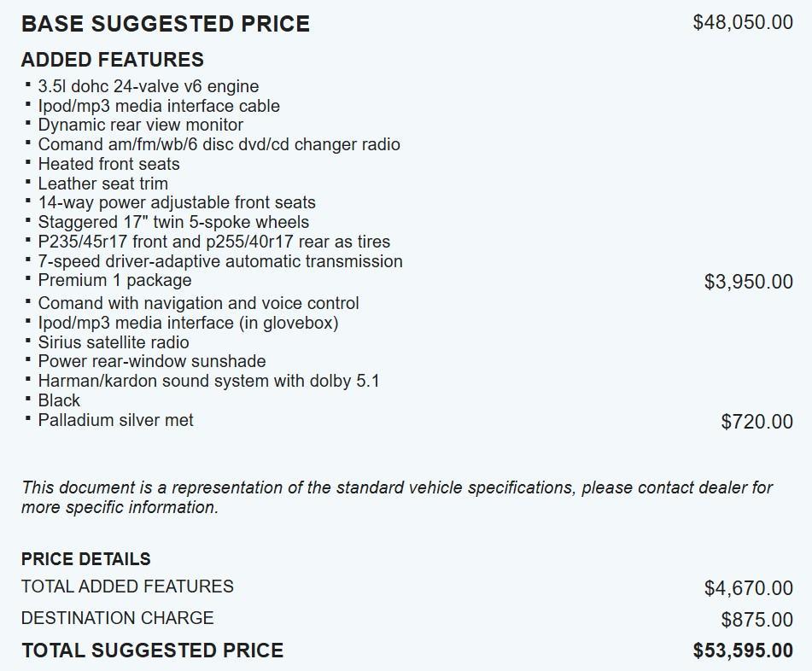This screenshot has height=671, width=812.
Task: Click the Added Features heading
Action: 112,60
